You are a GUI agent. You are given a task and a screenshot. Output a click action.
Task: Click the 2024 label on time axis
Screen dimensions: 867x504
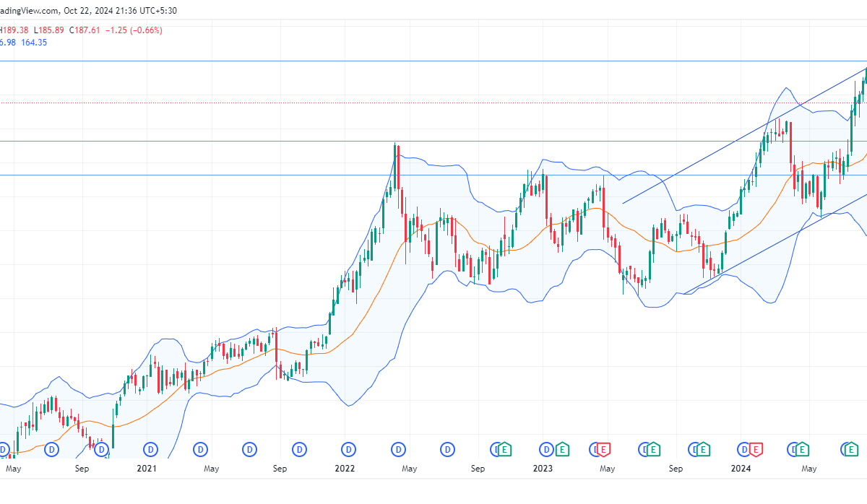pyautogui.click(x=741, y=469)
